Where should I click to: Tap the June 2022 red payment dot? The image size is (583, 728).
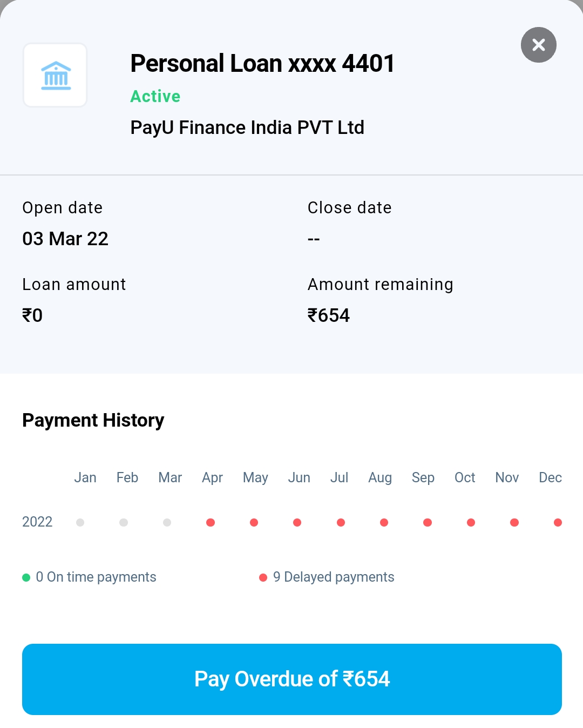tap(297, 522)
